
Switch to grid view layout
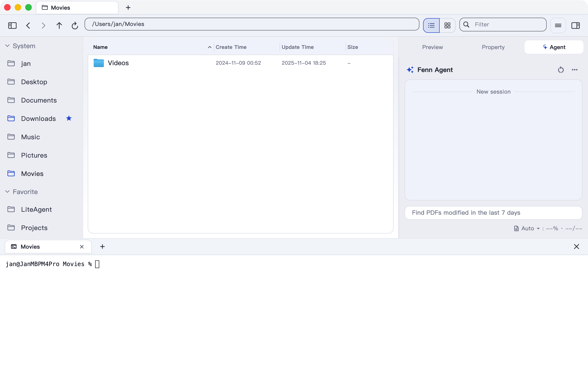click(447, 25)
